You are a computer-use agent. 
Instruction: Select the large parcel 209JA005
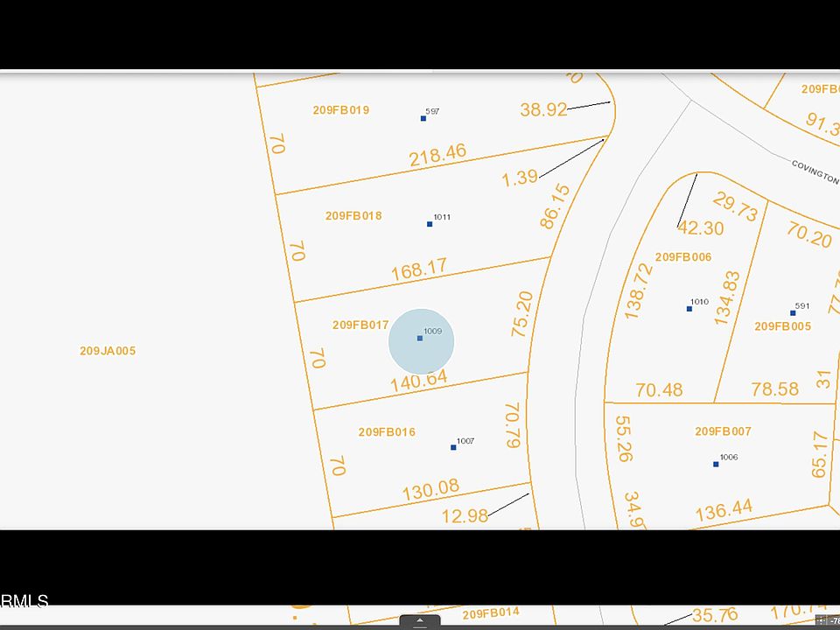108,351
